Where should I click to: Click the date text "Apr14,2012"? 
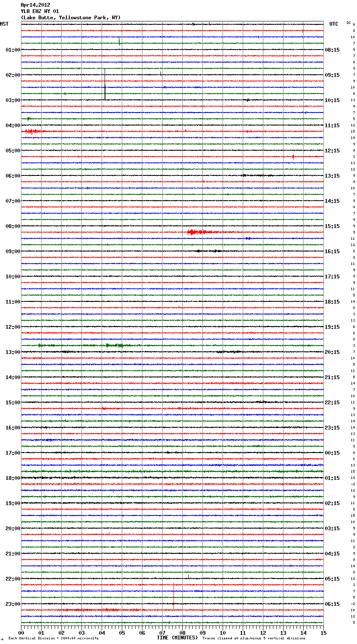pyautogui.click(x=35, y=5)
